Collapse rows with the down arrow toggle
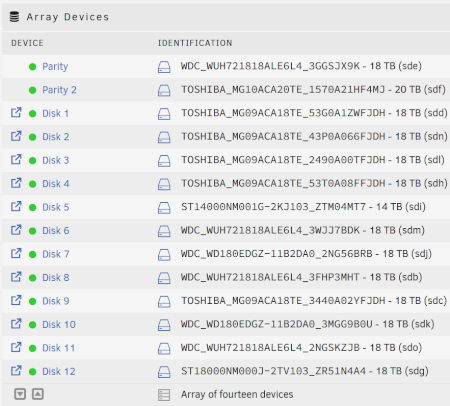450x406 pixels. tap(20, 394)
